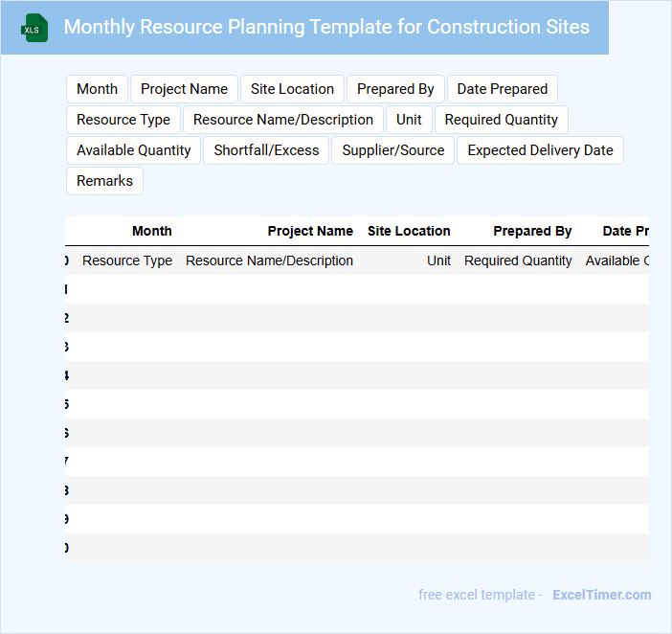Viewport: 672px width, 634px height.
Task: Choose the Date Prepared tag
Action: coord(502,89)
